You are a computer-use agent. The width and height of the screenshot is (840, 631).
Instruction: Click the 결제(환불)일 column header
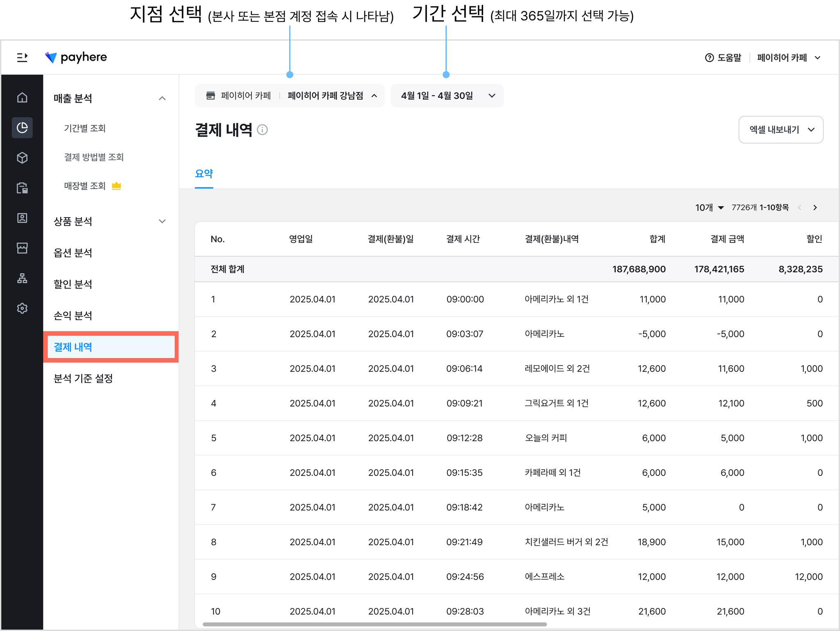tap(391, 239)
